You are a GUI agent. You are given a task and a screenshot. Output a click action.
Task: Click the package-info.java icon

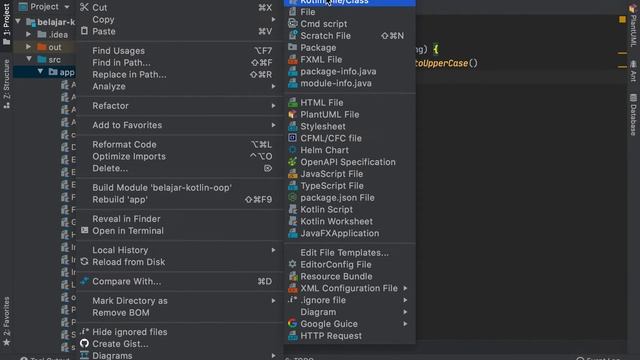(x=293, y=71)
